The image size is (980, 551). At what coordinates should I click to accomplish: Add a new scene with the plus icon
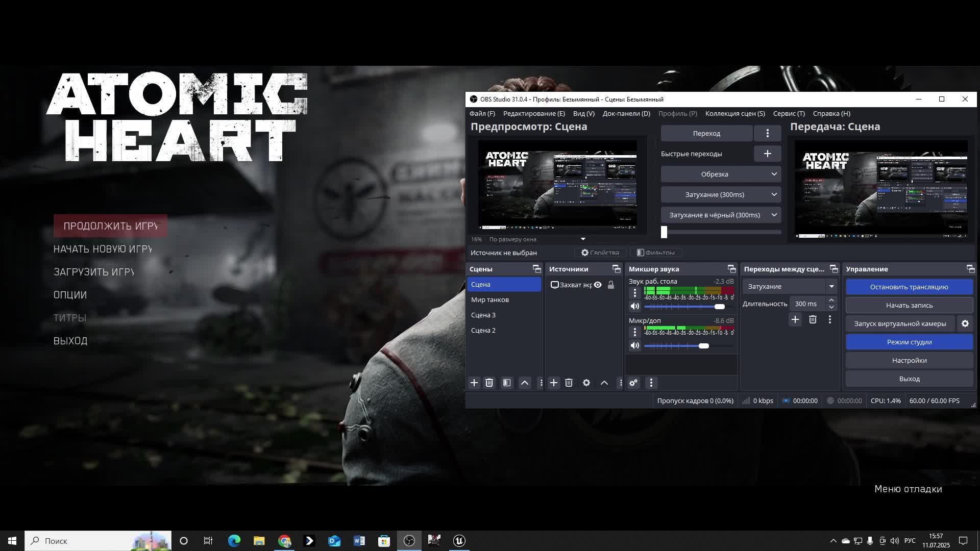[x=474, y=383]
